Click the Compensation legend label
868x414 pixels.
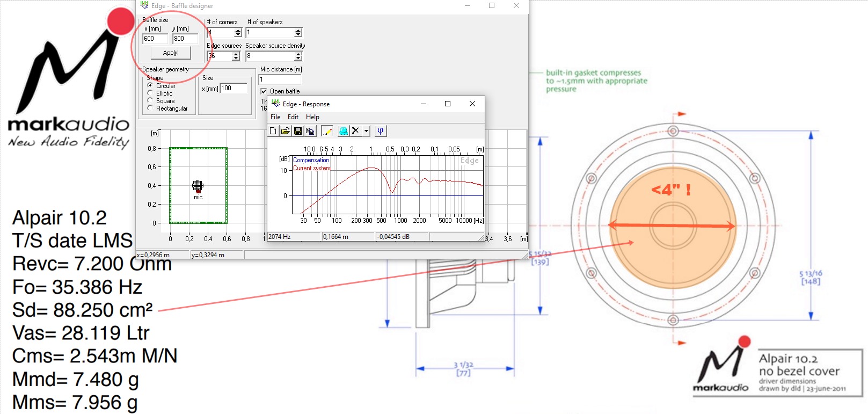[x=311, y=160]
